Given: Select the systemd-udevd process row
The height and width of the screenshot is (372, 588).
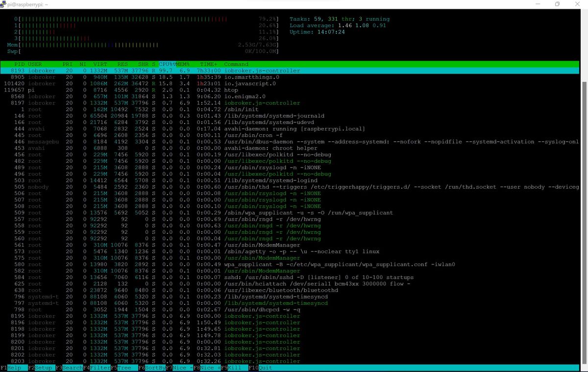Looking at the screenshot, I should tap(290, 122).
